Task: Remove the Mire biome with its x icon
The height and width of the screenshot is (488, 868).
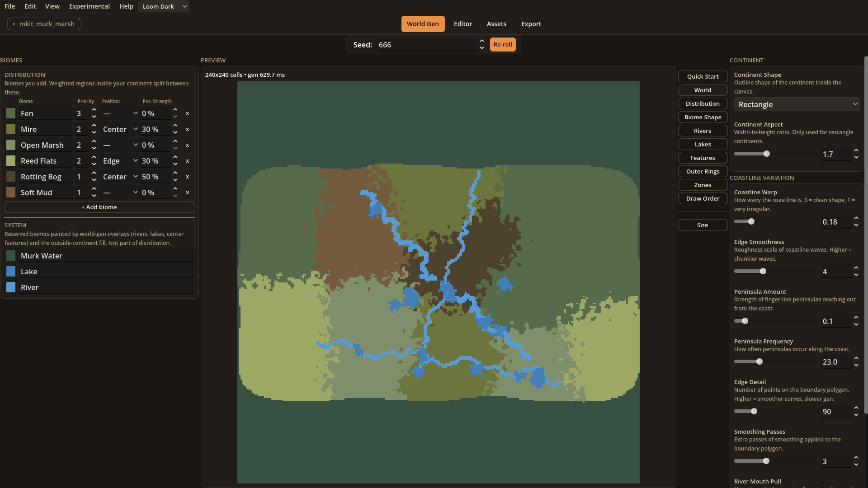Action: tap(187, 129)
